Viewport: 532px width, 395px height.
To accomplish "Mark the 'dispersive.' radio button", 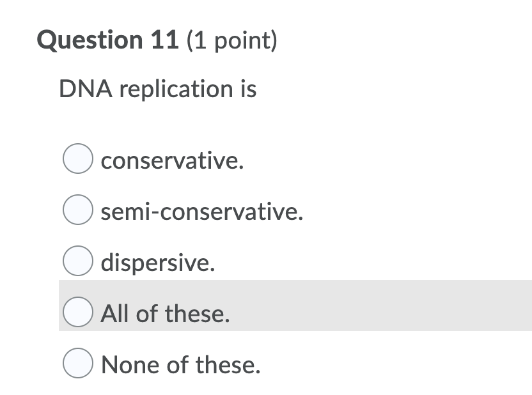I will pos(78,263).
